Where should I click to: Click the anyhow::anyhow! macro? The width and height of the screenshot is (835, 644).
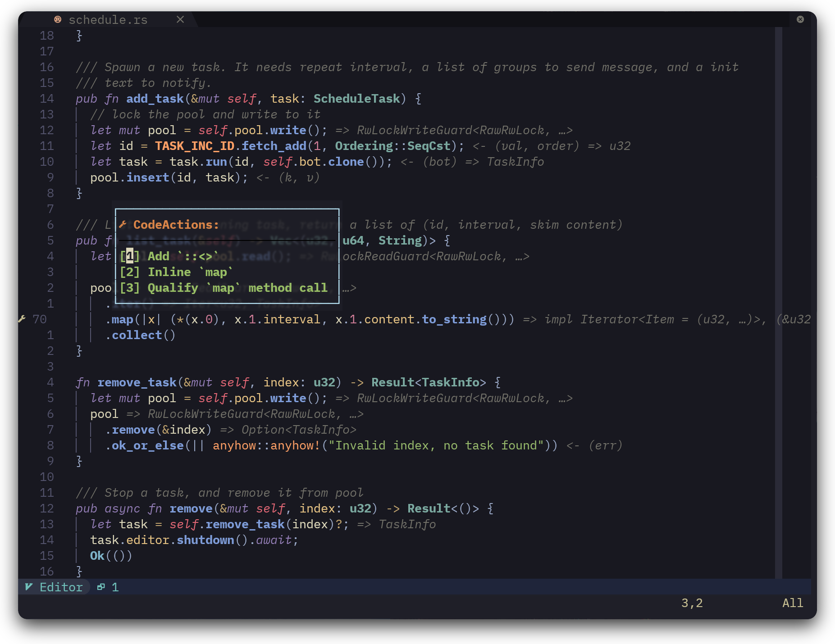point(266,445)
